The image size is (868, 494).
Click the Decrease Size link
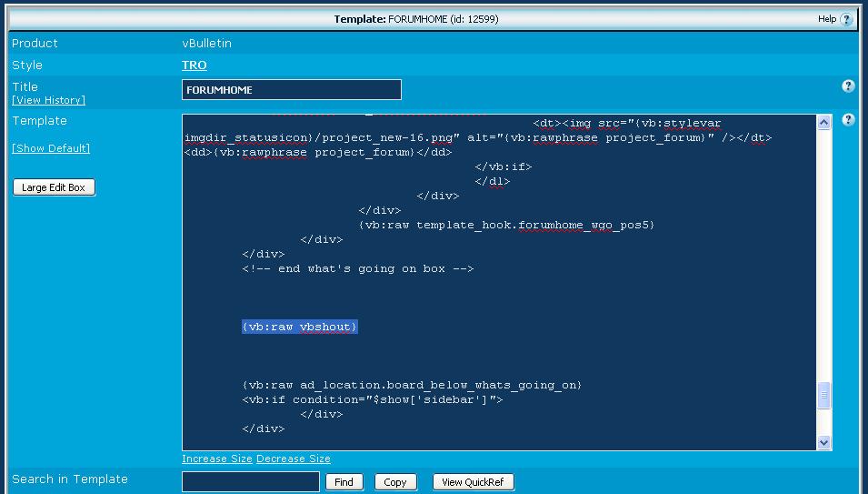point(294,459)
